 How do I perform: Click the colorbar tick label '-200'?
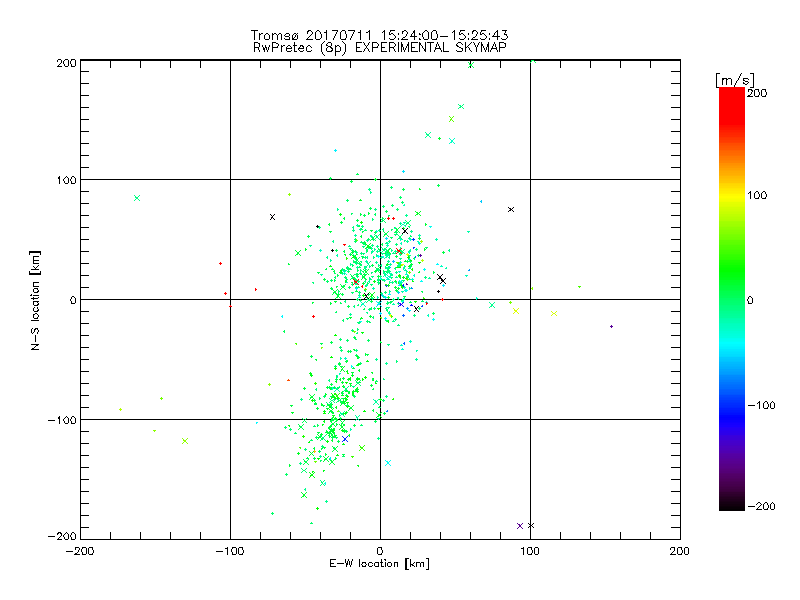coord(761,506)
